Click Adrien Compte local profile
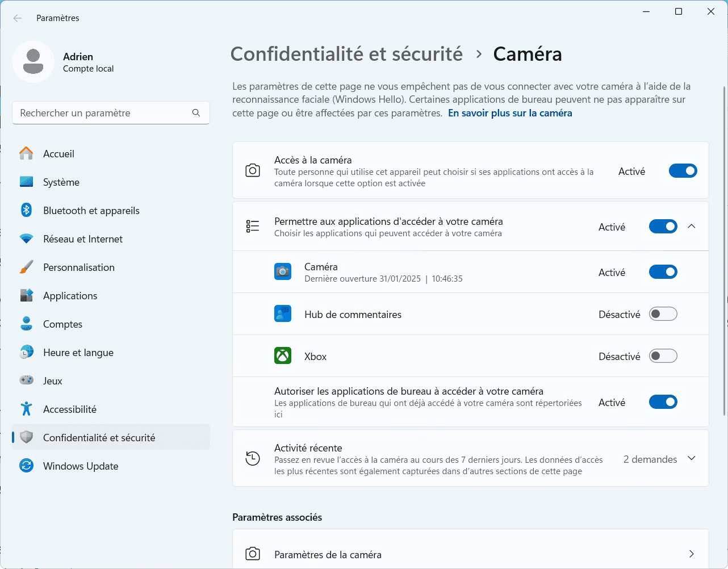This screenshot has width=728, height=569. click(64, 62)
